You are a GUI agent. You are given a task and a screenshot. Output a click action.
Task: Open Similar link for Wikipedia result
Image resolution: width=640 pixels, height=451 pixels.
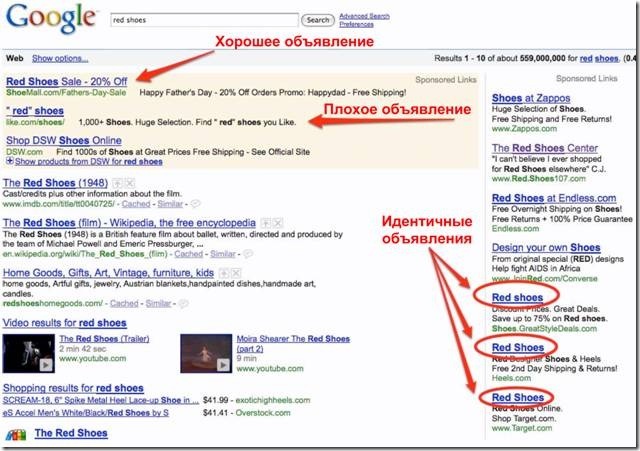point(223,254)
